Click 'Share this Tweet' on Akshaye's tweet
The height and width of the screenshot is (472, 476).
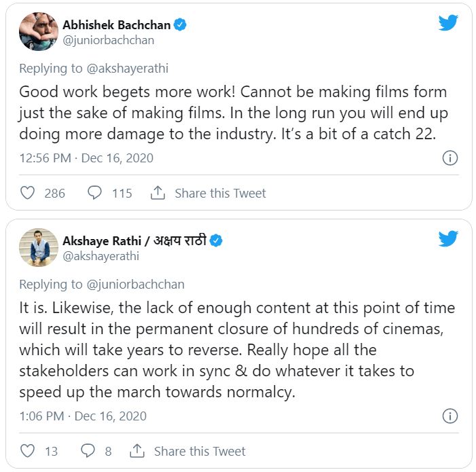coord(200,451)
